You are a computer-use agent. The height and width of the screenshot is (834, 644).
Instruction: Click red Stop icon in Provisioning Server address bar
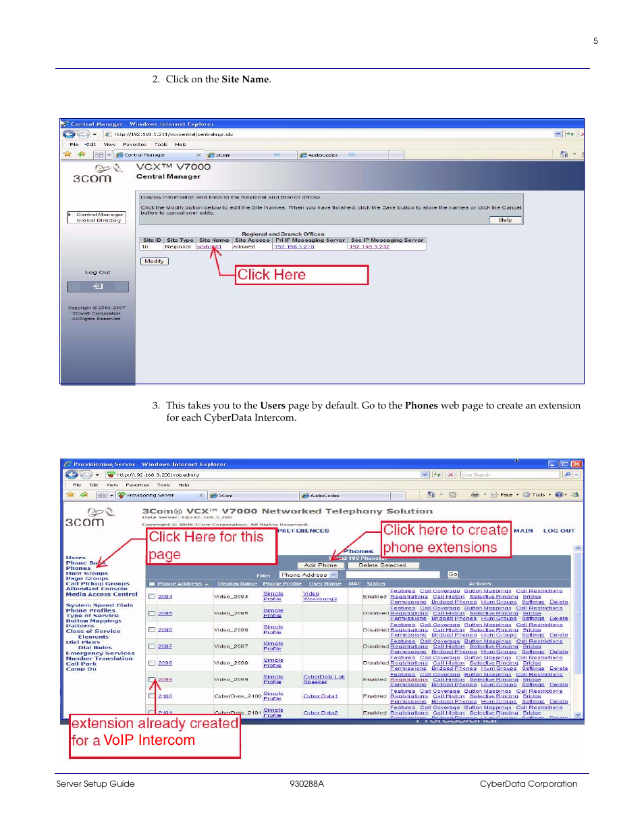(x=451, y=475)
